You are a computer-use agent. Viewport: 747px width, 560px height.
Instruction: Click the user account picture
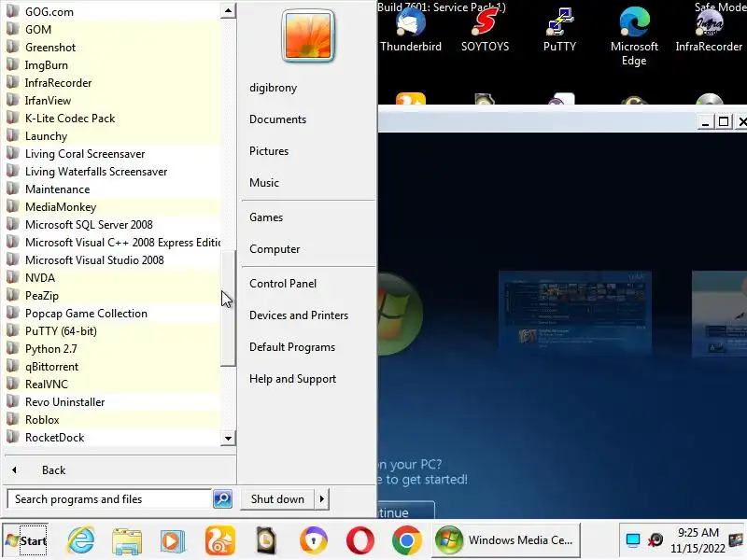(308, 36)
